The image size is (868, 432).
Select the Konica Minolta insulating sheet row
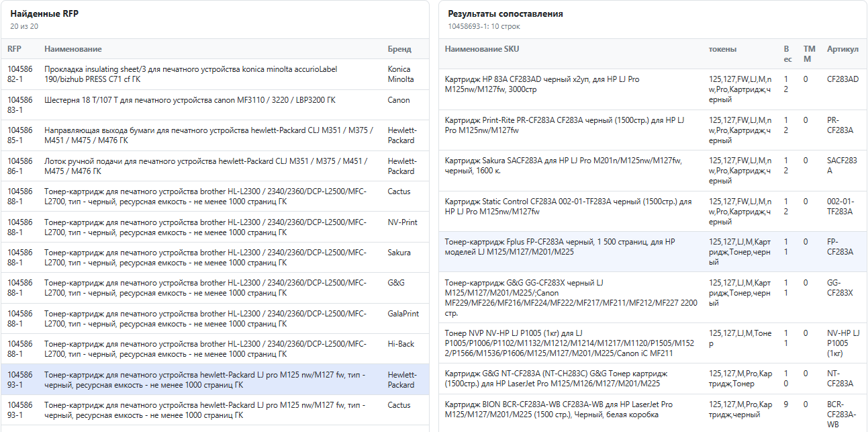tap(215, 75)
